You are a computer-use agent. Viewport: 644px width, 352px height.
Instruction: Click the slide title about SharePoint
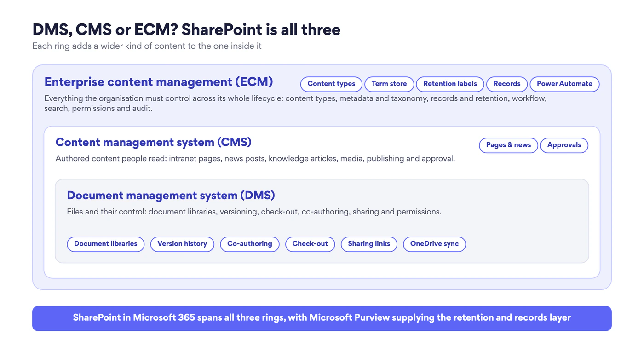(x=186, y=29)
